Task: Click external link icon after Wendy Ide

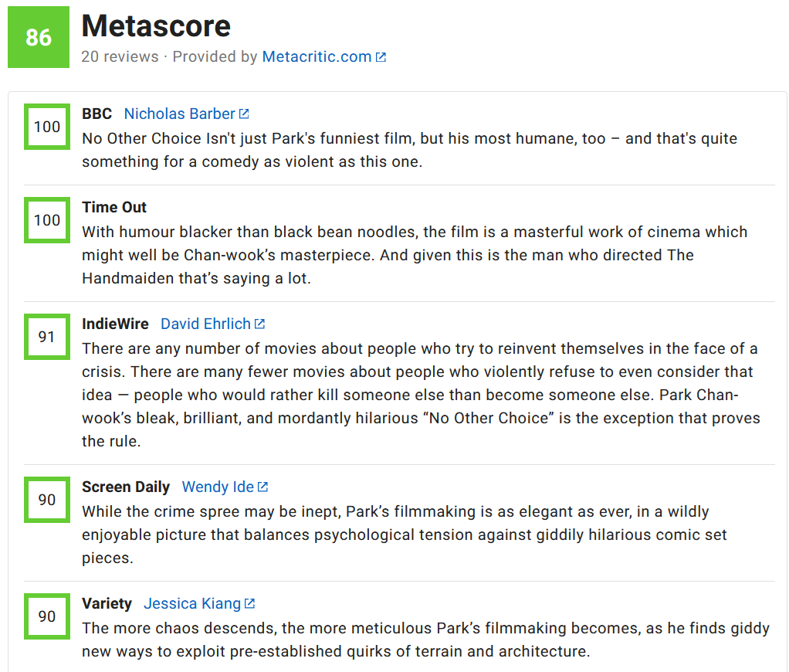Action: (x=263, y=487)
